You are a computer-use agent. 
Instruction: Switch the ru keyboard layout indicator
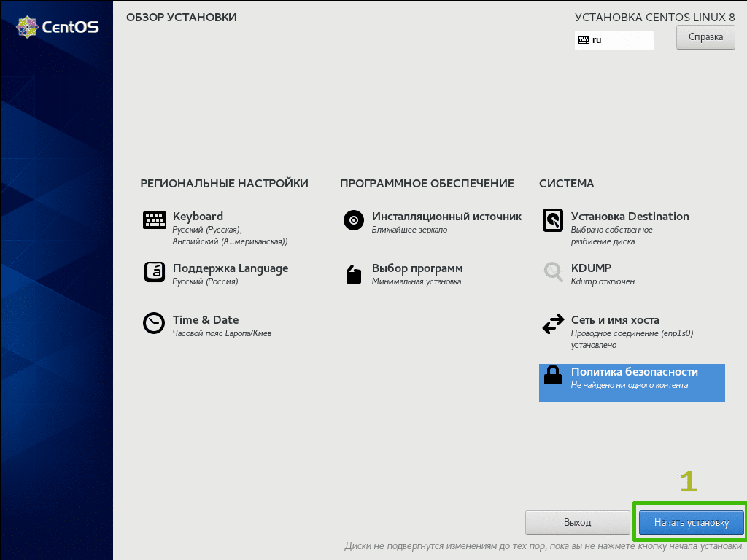[614, 40]
